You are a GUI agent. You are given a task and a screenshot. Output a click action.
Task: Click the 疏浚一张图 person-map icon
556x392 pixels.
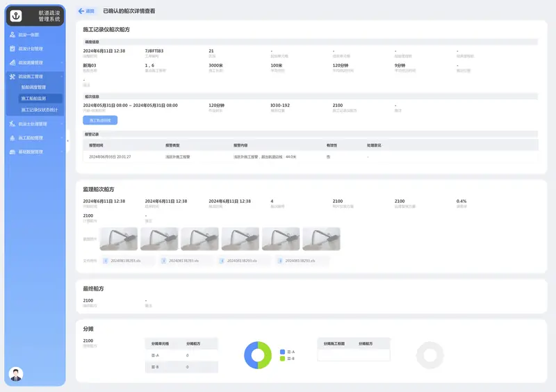13,35
